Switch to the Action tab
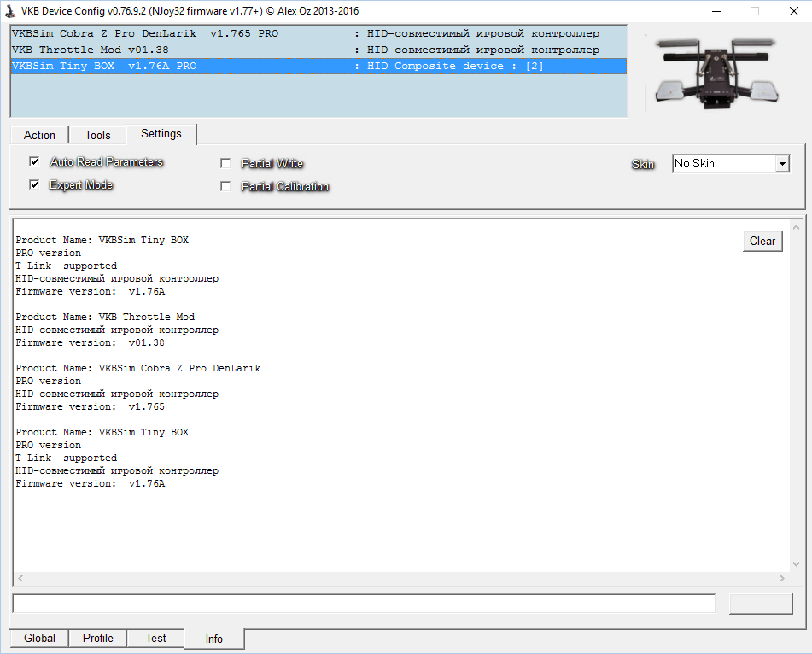Image resolution: width=812 pixels, height=654 pixels. click(x=39, y=135)
